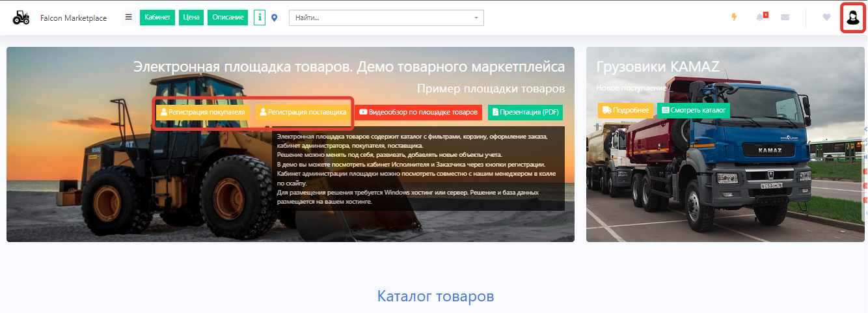Expand the Найти search dropdown arrow

tap(476, 18)
